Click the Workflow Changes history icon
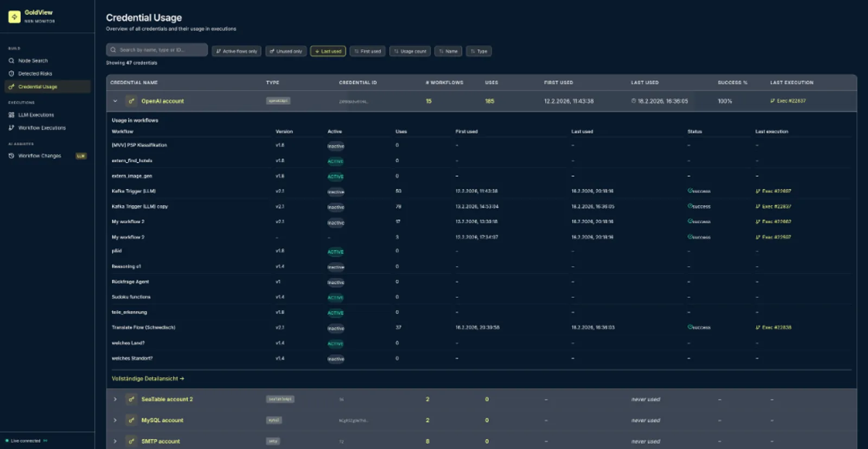Viewport: 868px width, 449px height. click(x=11, y=156)
